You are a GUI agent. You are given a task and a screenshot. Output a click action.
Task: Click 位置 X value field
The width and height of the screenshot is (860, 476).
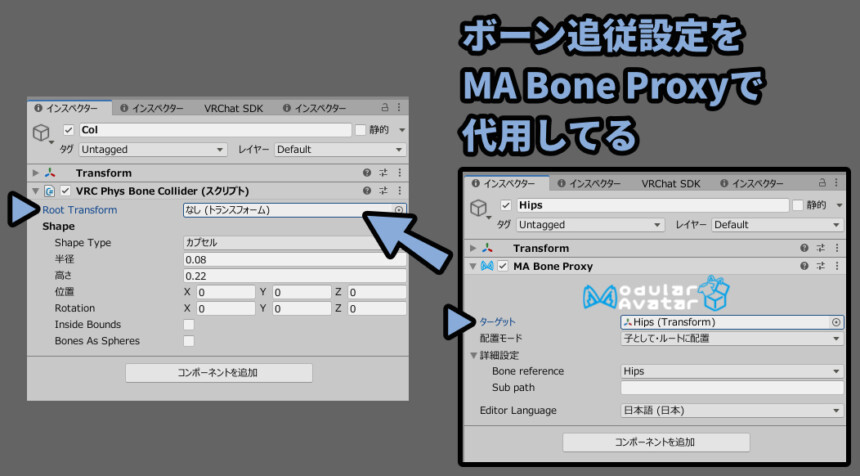click(225, 292)
